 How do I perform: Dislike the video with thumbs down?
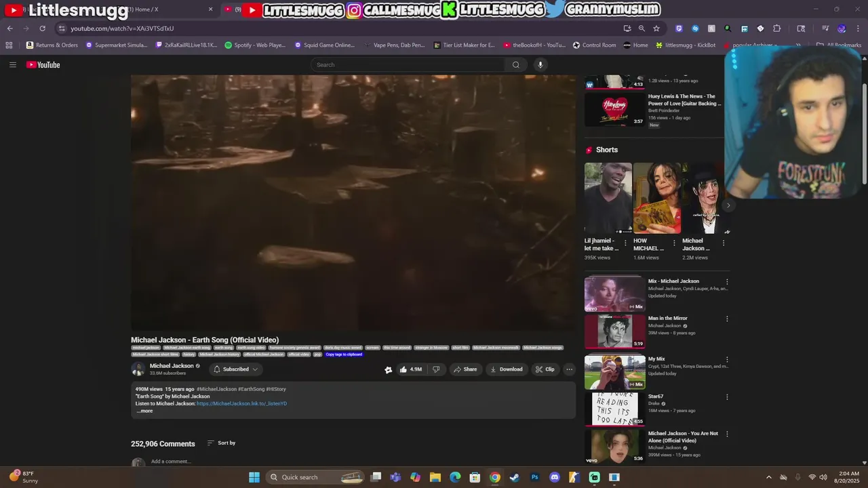tap(436, 369)
